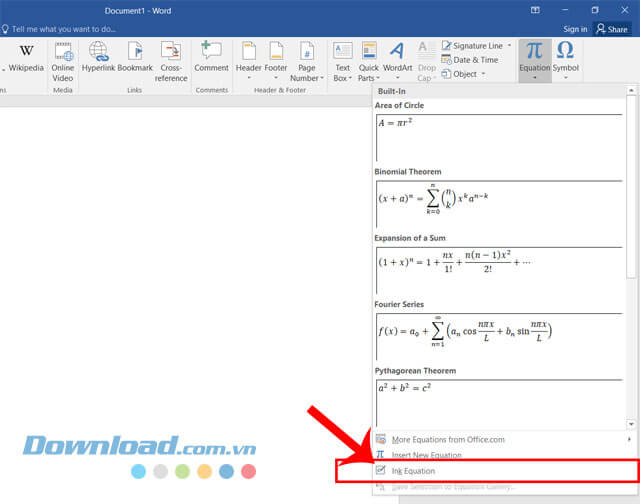Screen dimensions: 640x504
Task: Click the Drop Cap button
Action: click(x=427, y=61)
